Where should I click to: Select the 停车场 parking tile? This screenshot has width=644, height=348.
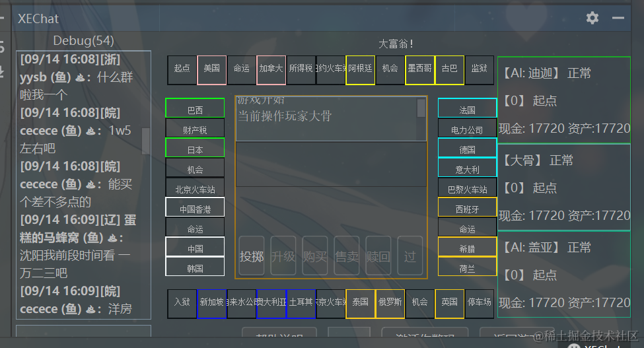tap(480, 304)
